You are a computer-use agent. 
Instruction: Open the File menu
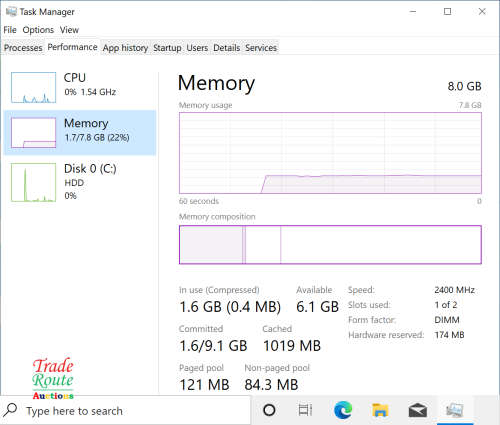pyautogui.click(x=10, y=30)
